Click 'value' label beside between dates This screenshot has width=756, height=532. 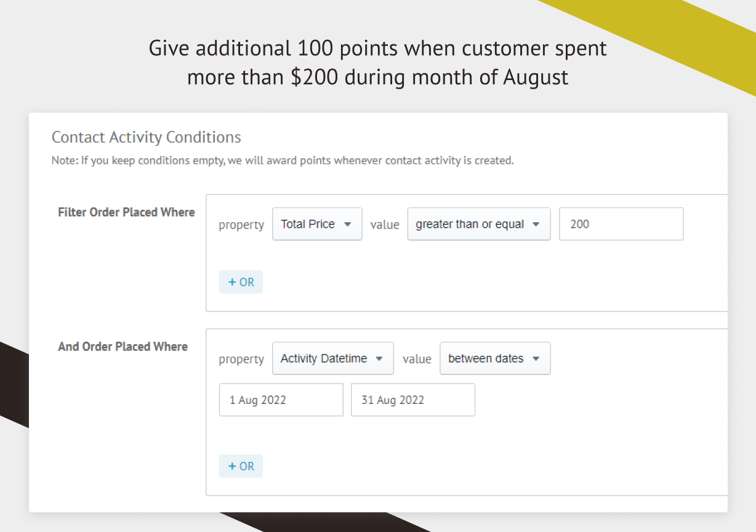[x=417, y=359]
